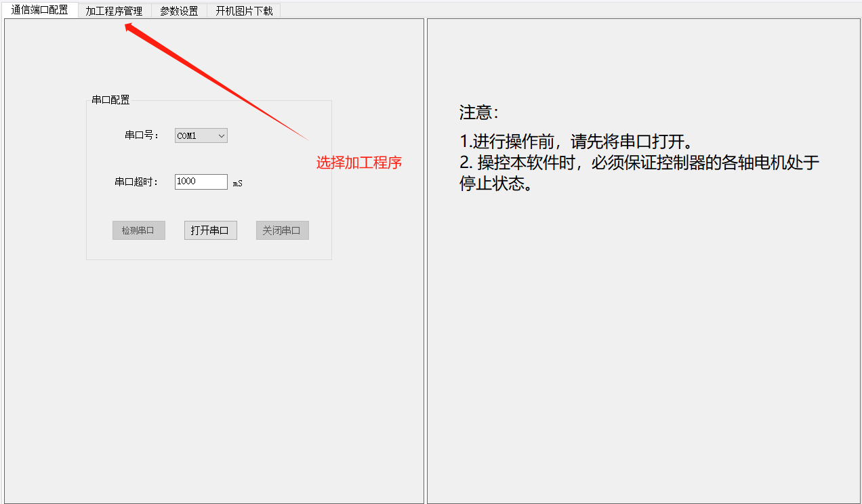862x504 pixels.
Task: Click the 串口配置 group title
Action: pyautogui.click(x=110, y=100)
